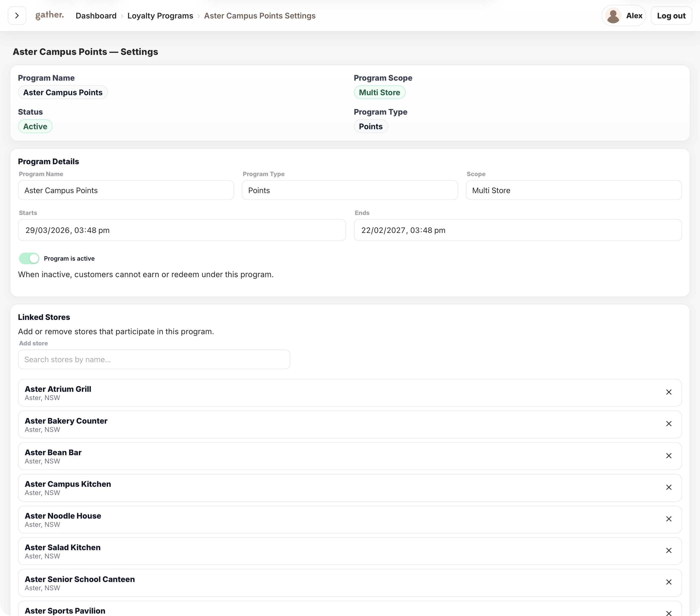Click the page title Aster Campus Points — Settings
700x616 pixels.
[x=85, y=52]
